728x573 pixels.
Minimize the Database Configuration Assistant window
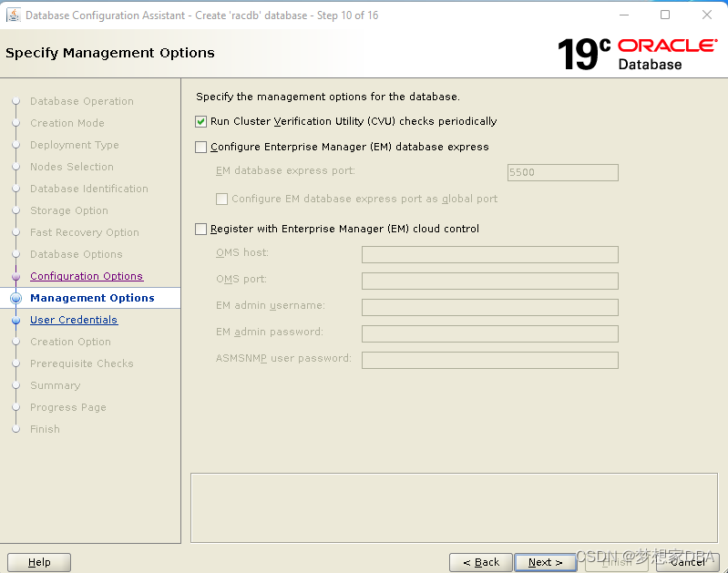point(624,15)
